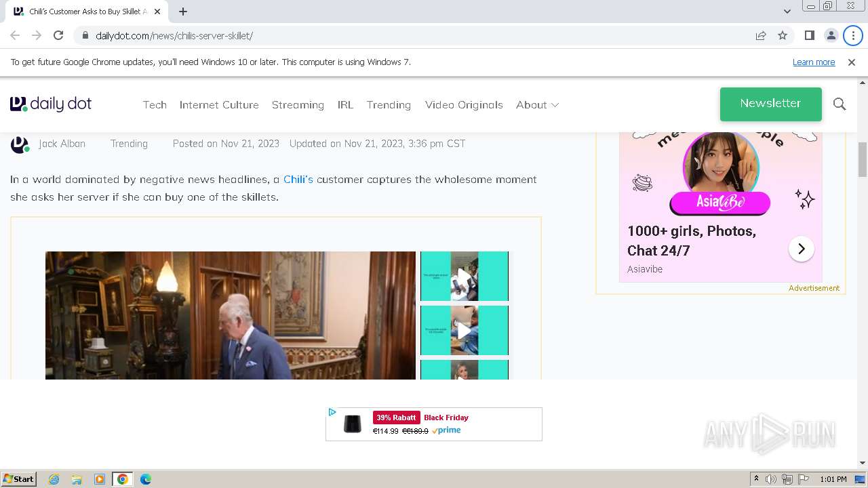This screenshot has height=488, width=868.
Task: Open File Explorer from taskbar
Action: pos(77,479)
